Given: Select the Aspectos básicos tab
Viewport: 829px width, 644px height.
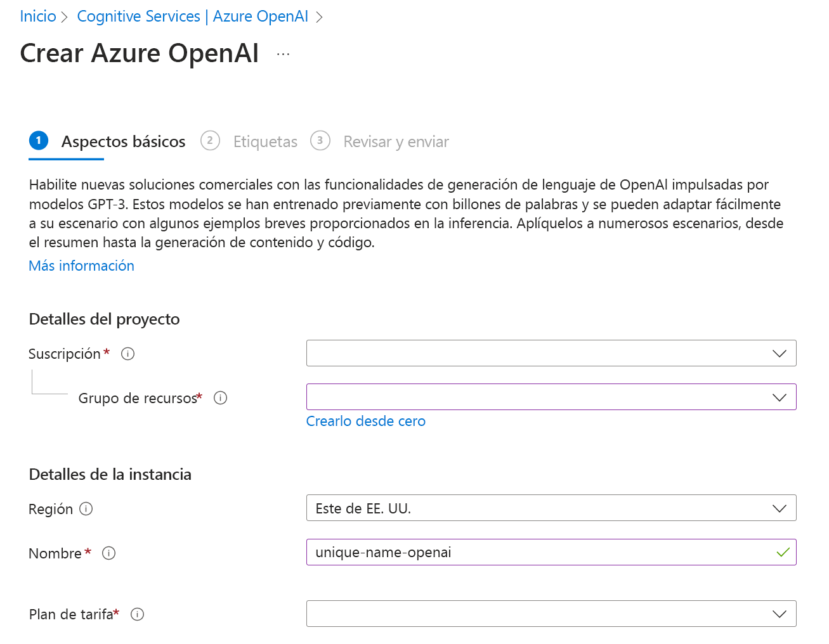Looking at the screenshot, I should (x=107, y=141).
